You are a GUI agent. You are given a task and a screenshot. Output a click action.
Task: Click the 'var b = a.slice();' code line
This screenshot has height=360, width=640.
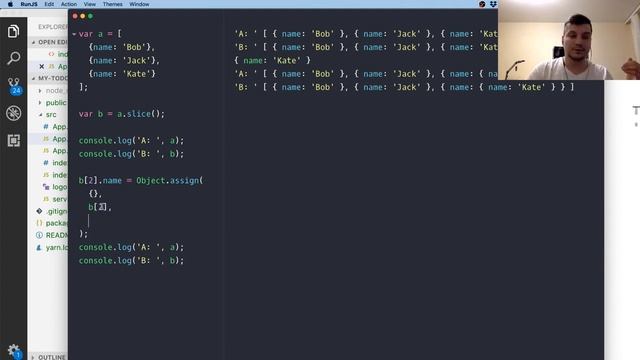[122, 114]
